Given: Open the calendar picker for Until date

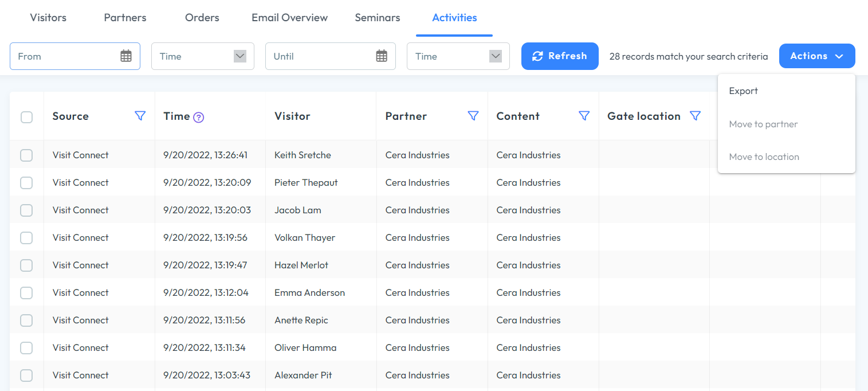Looking at the screenshot, I should click(x=381, y=56).
